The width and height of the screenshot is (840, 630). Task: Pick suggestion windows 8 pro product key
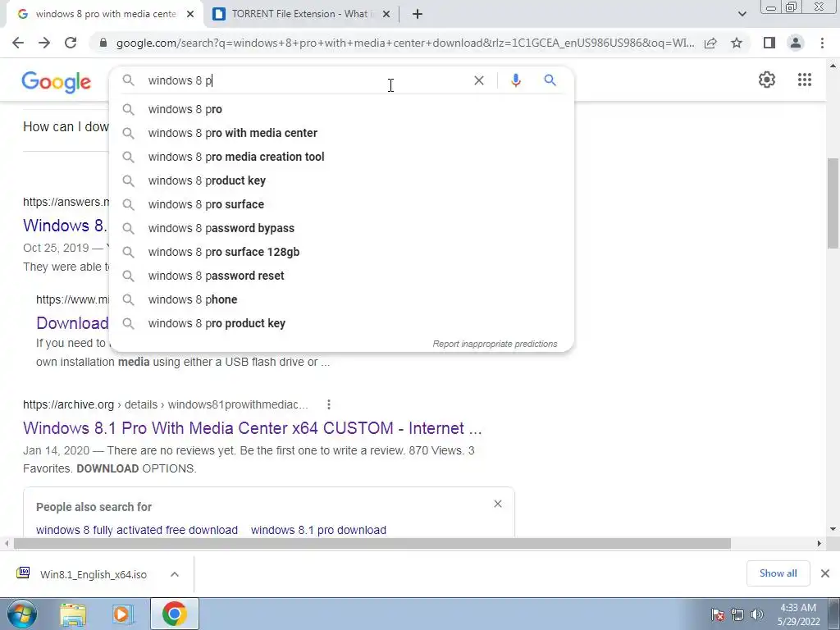341,323
